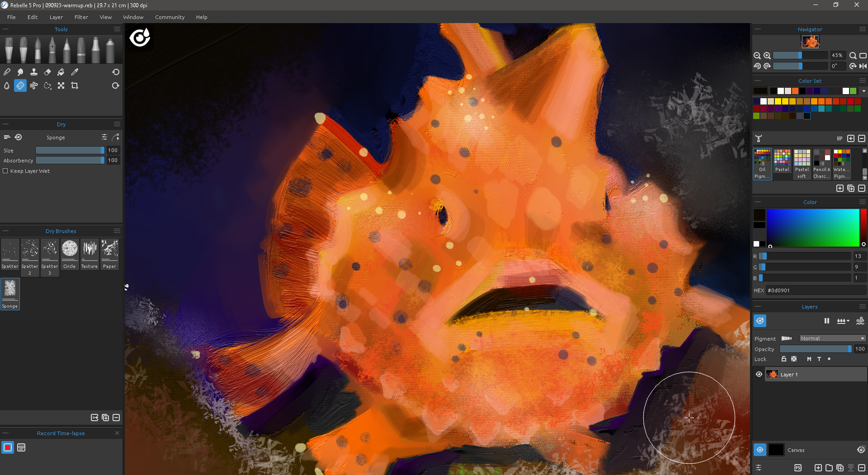Click the PS Photoshop import icon in Layers
The width and height of the screenshot is (868, 475).
[798, 468]
